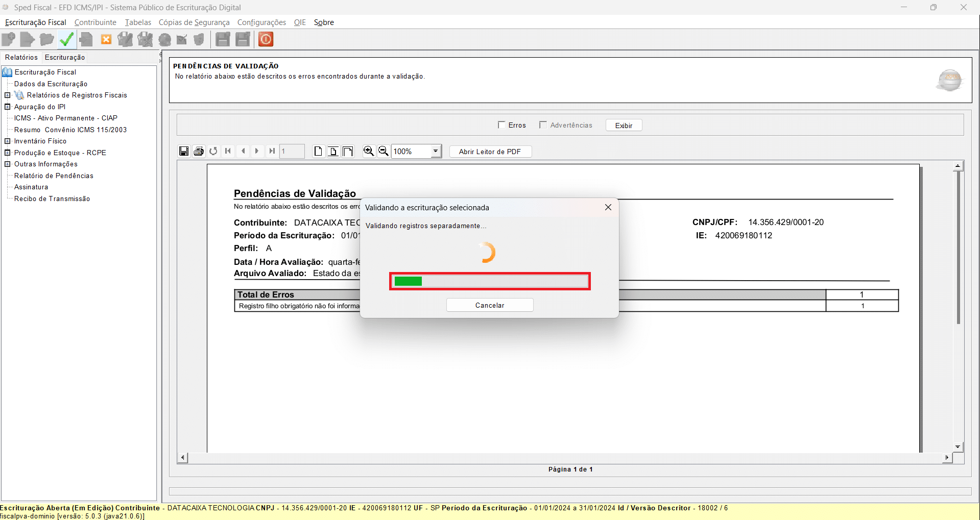Click the green validation progress bar

pyautogui.click(x=490, y=281)
